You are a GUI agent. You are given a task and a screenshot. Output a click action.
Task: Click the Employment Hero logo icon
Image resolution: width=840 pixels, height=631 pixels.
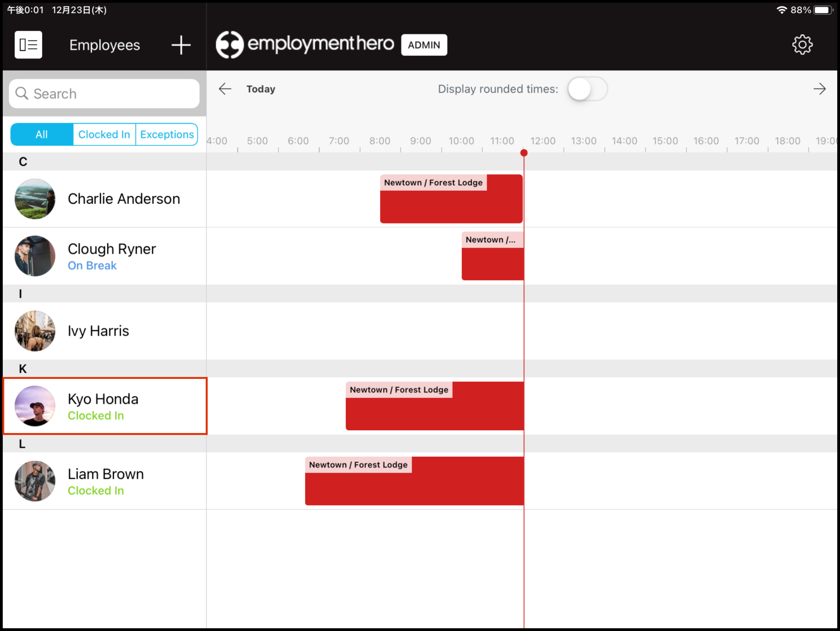(229, 44)
